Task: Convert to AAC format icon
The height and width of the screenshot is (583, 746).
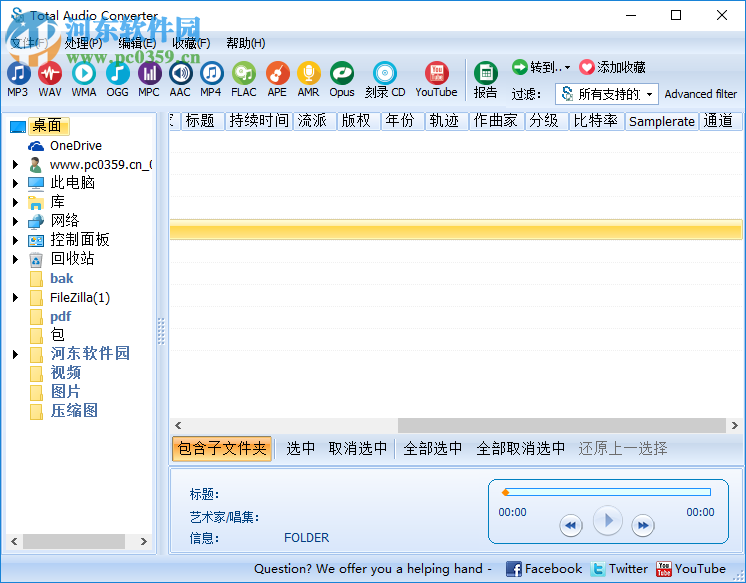Action: [181, 74]
